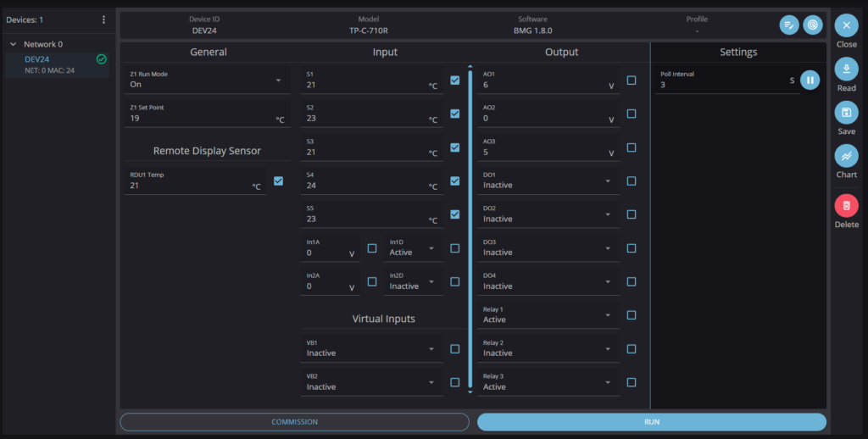Viewport: 868px width, 439px height.
Task: Click the AO3 voltage field
Action: click(x=548, y=147)
